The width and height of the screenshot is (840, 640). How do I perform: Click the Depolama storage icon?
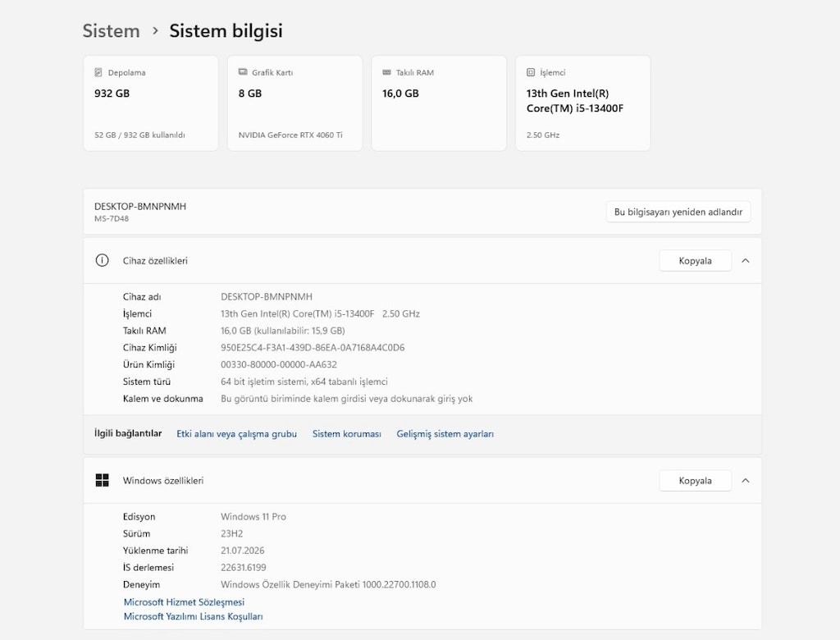[x=98, y=72]
